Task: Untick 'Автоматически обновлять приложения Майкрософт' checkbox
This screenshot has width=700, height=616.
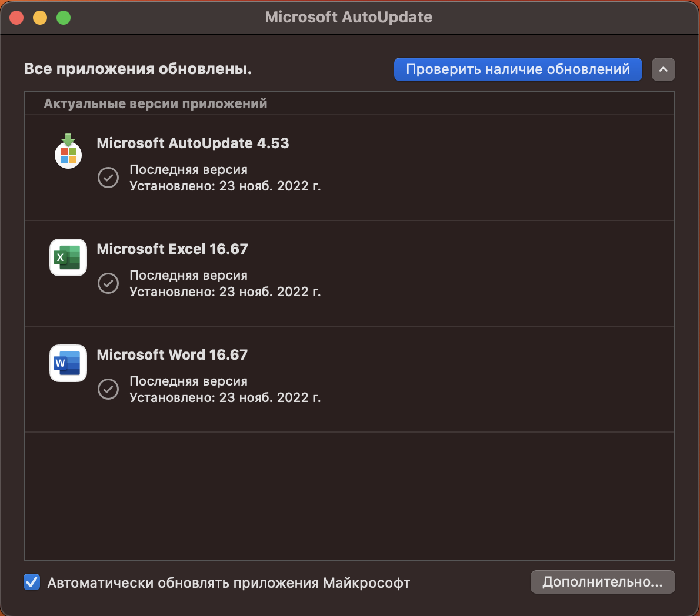Action: click(32, 582)
